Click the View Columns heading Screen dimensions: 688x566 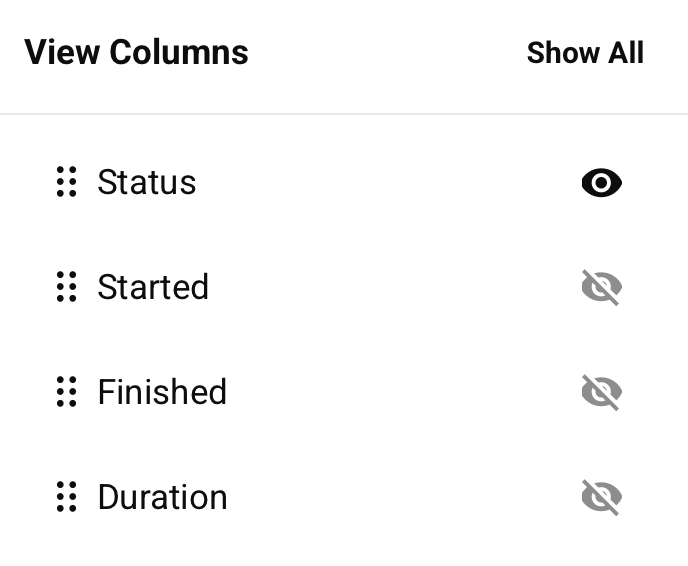tap(136, 52)
